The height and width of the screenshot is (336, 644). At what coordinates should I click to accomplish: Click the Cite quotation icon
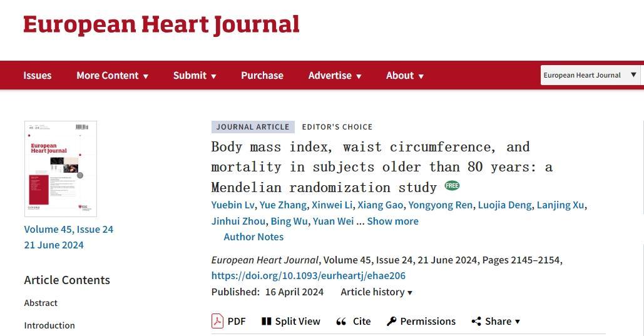341,322
